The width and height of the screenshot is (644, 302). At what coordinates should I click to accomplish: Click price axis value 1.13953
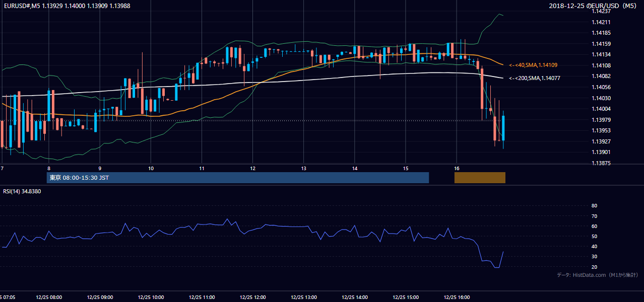pos(601,130)
